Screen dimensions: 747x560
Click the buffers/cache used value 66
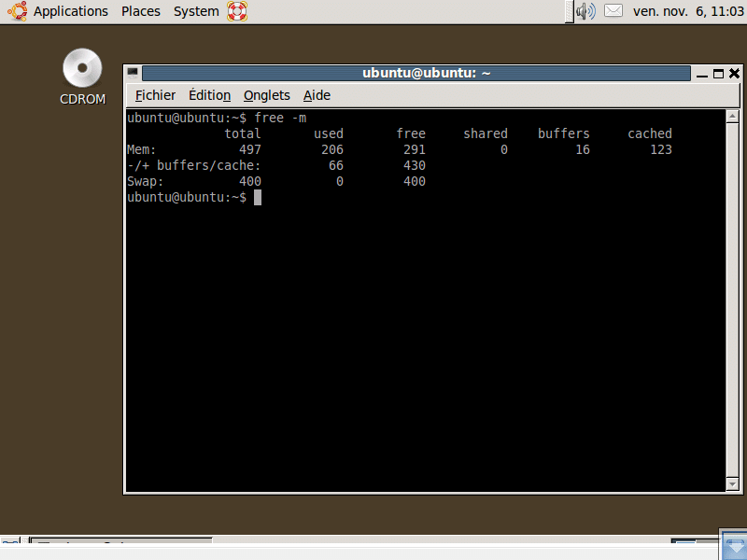pyautogui.click(x=336, y=165)
